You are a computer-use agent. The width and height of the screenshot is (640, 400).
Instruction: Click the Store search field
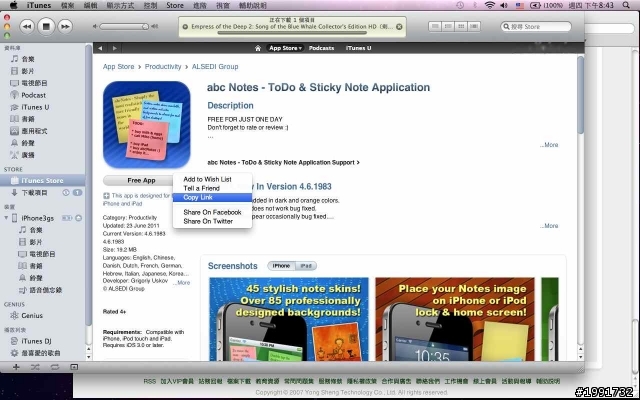[x=536, y=27]
